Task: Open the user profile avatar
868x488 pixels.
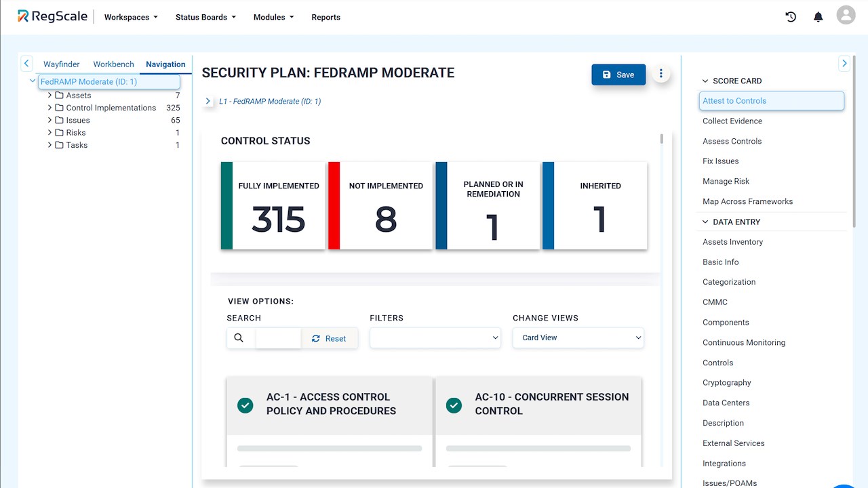Action: point(846,16)
